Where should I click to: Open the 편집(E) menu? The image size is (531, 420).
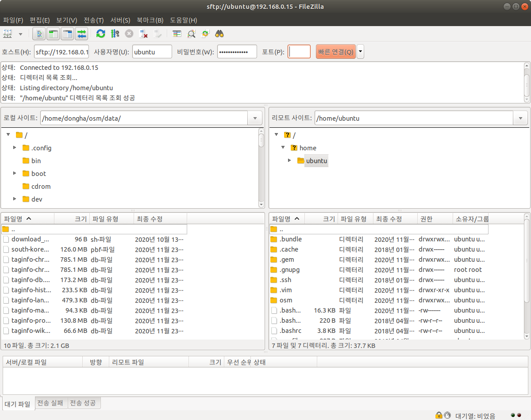pos(40,20)
